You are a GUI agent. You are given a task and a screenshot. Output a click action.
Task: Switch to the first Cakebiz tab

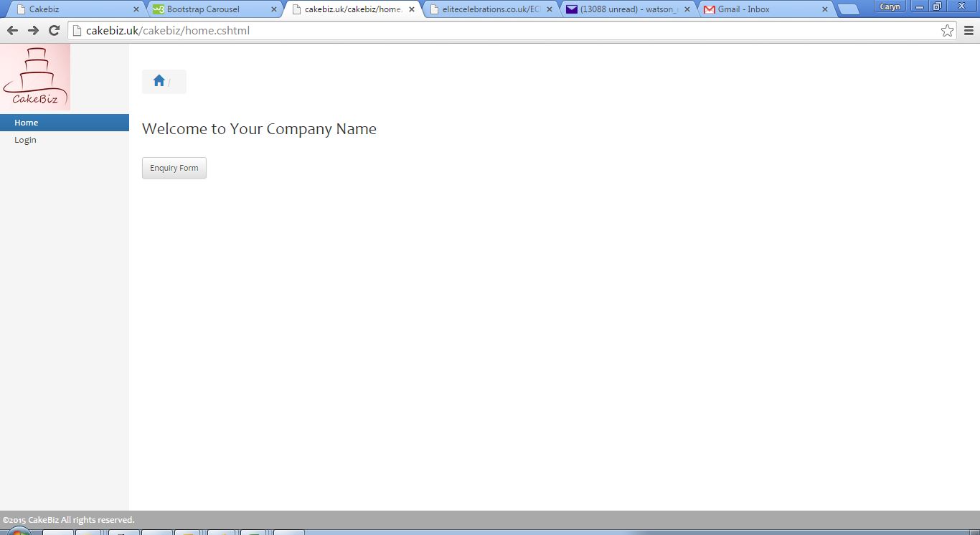pos(72,9)
